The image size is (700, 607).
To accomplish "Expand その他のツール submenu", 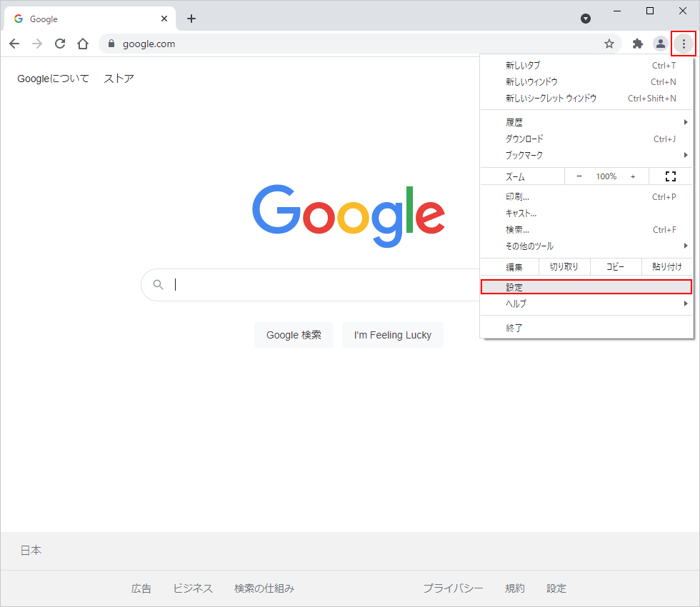I will pyautogui.click(x=586, y=246).
